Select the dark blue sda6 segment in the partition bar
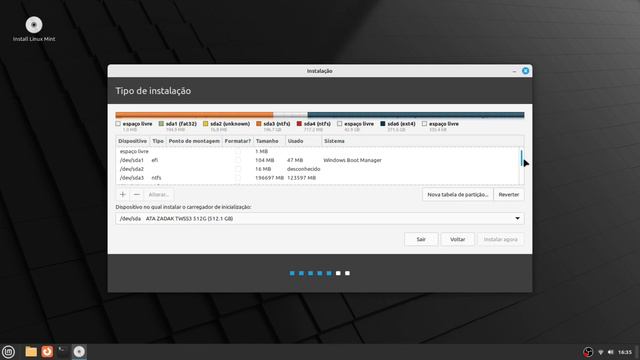The height and width of the screenshot is (360, 640). click(416, 115)
